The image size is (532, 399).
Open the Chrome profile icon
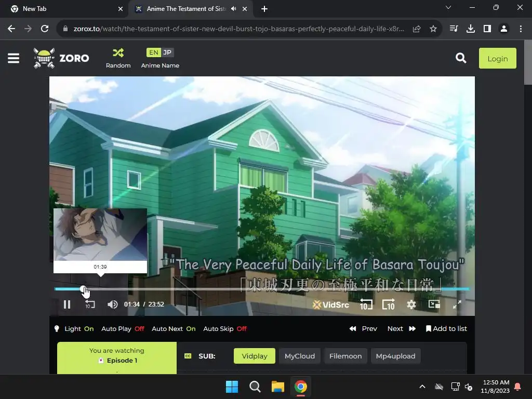coord(504,29)
